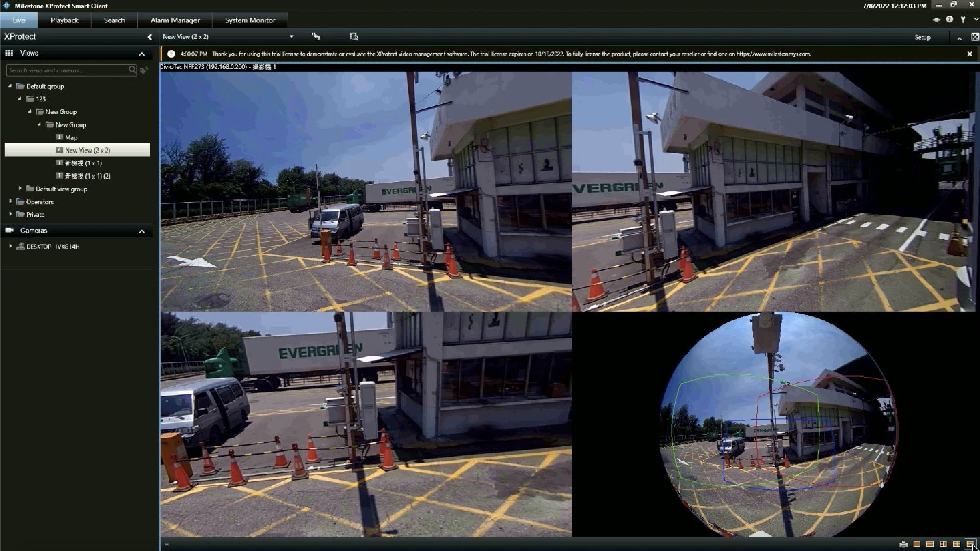
Task: Collapse the Default group tree node
Action: coord(10,86)
